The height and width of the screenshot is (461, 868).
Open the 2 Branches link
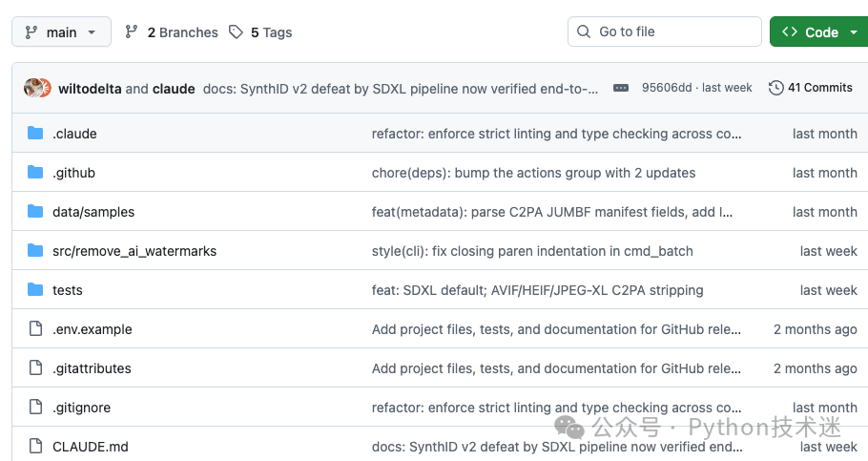(x=183, y=32)
